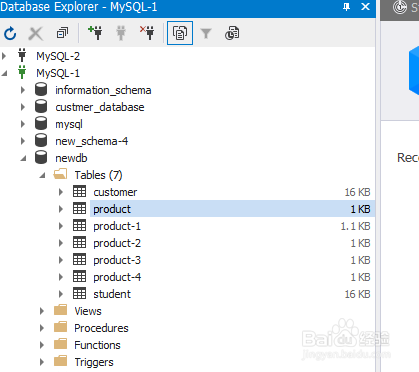Click the Triggers folder icon
This screenshot has height=372, width=419.
click(x=60, y=361)
